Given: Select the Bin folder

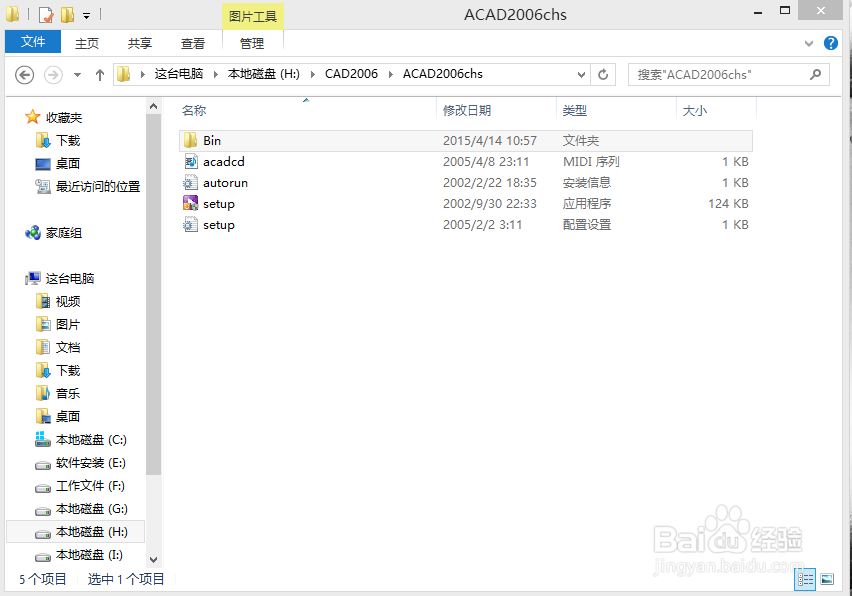Looking at the screenshot, I should coord(466,141).
